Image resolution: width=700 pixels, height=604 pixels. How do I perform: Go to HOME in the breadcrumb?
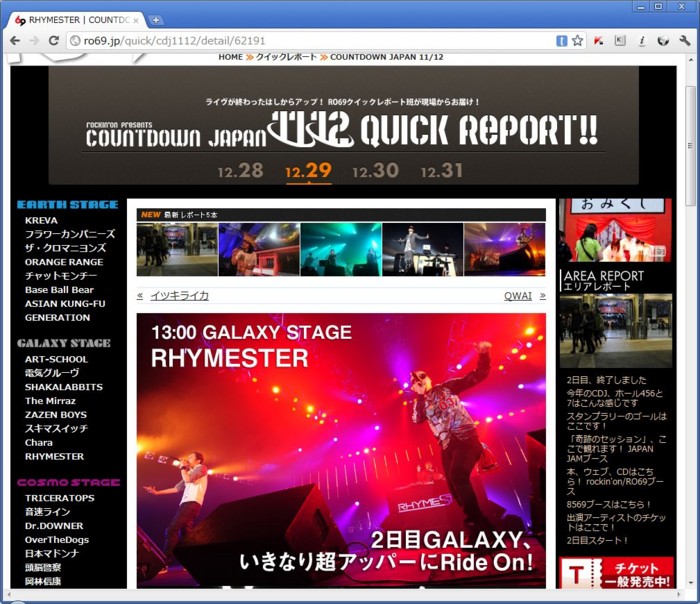pos(230,57)
